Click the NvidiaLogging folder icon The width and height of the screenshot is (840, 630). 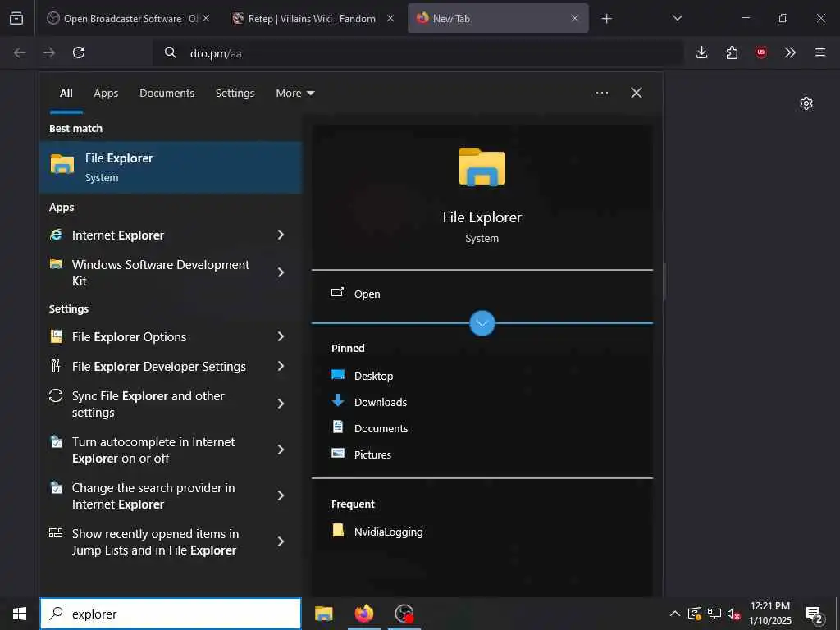pyautogui.click(x=338, y=531)
